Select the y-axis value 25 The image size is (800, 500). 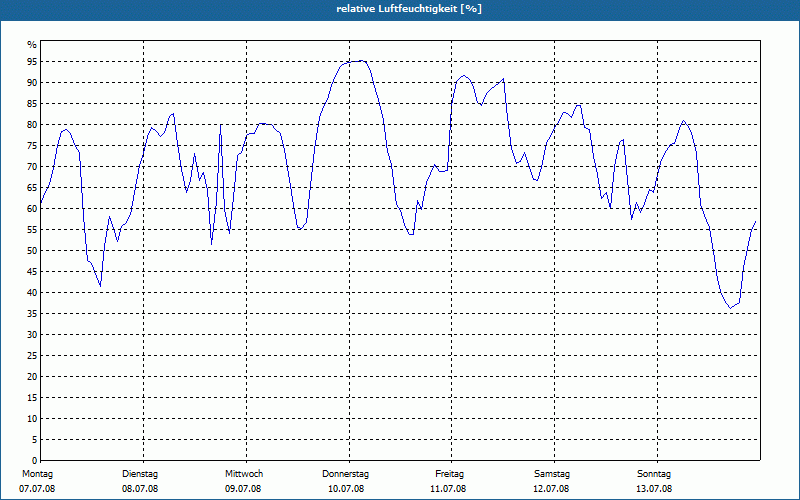click(x=32, y=356)
